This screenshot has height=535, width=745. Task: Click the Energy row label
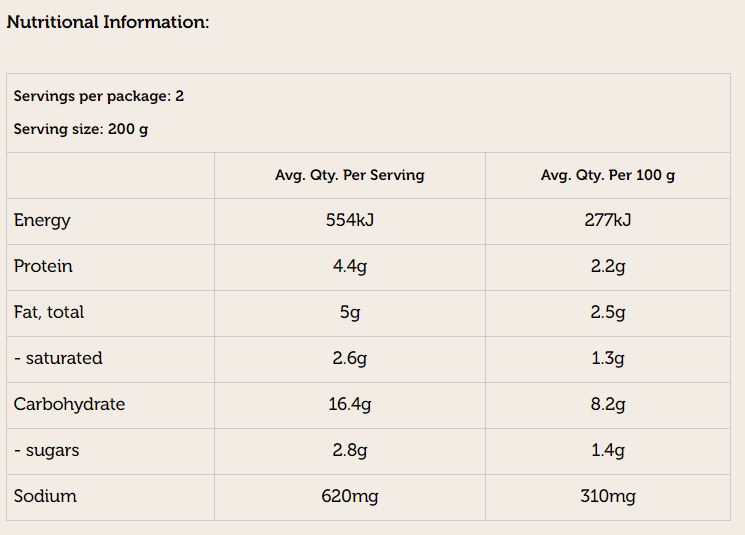point(42,220)
